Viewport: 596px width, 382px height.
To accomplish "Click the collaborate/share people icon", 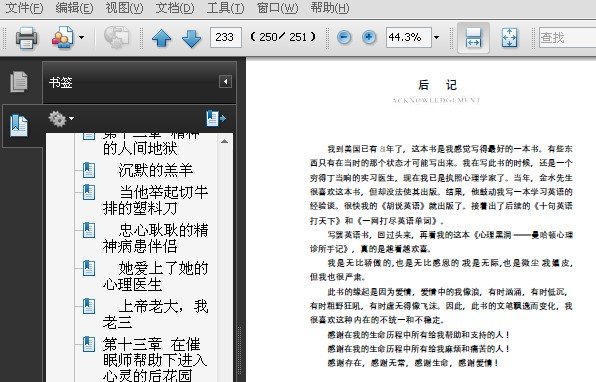I will 63,37.
